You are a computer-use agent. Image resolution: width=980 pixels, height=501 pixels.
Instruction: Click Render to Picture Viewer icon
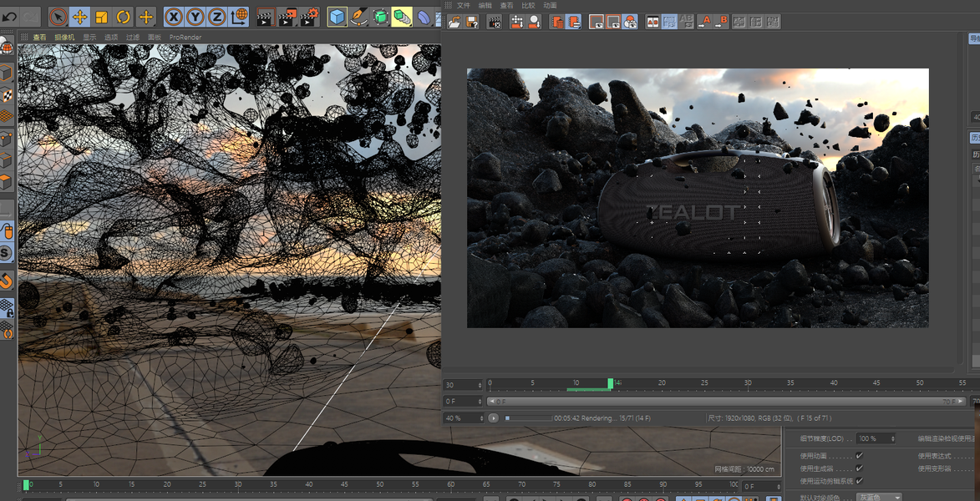287,17
